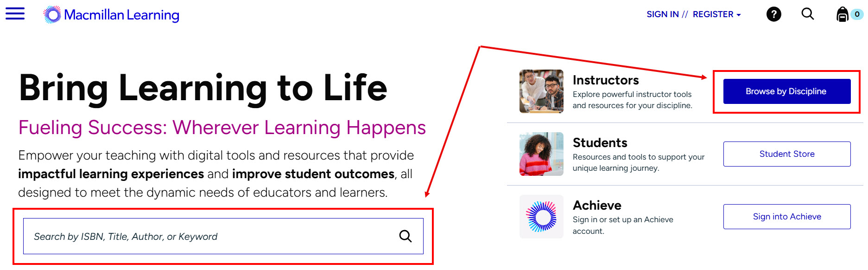Expand the Register dropdown arrow
Screen dimensions: 868x270
tap(739, 15)
